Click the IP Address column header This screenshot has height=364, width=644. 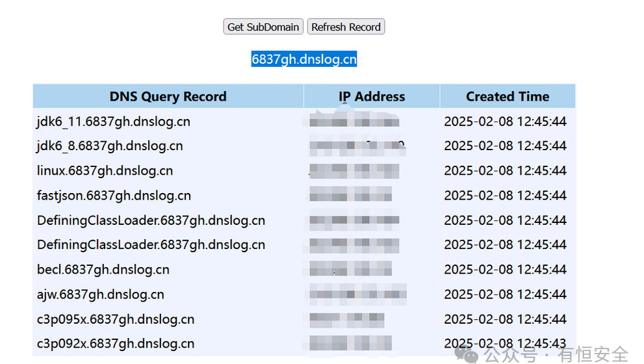tap(372, 96)
